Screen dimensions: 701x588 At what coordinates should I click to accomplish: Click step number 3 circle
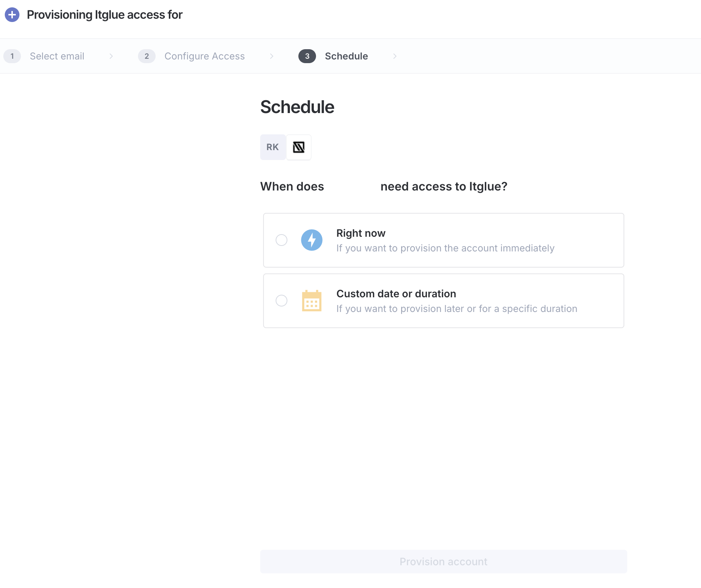click(307, 56)
